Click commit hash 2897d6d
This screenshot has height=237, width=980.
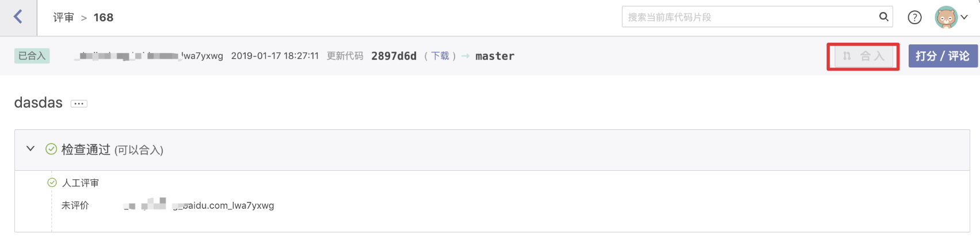coord(394,56)
